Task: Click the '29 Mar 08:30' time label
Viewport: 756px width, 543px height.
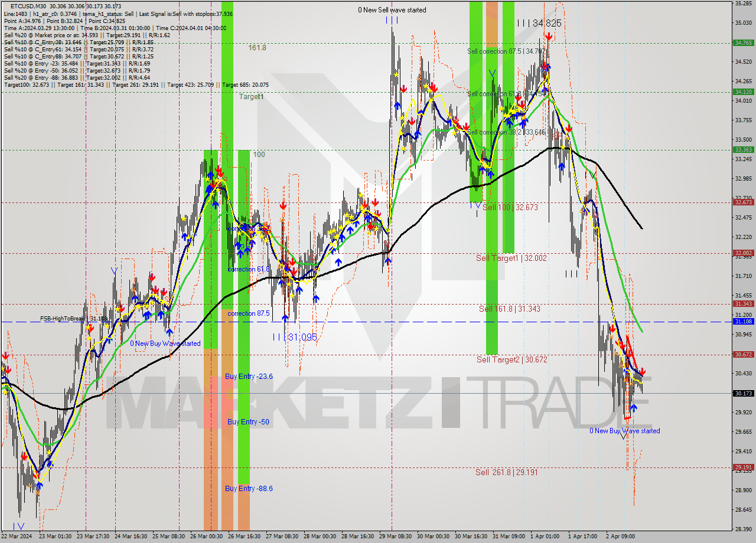Action: 396,537
